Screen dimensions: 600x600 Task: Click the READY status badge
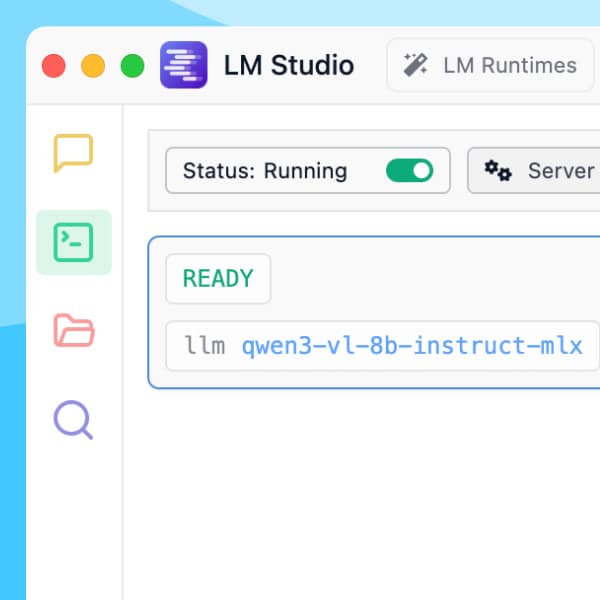pos(218,279)
